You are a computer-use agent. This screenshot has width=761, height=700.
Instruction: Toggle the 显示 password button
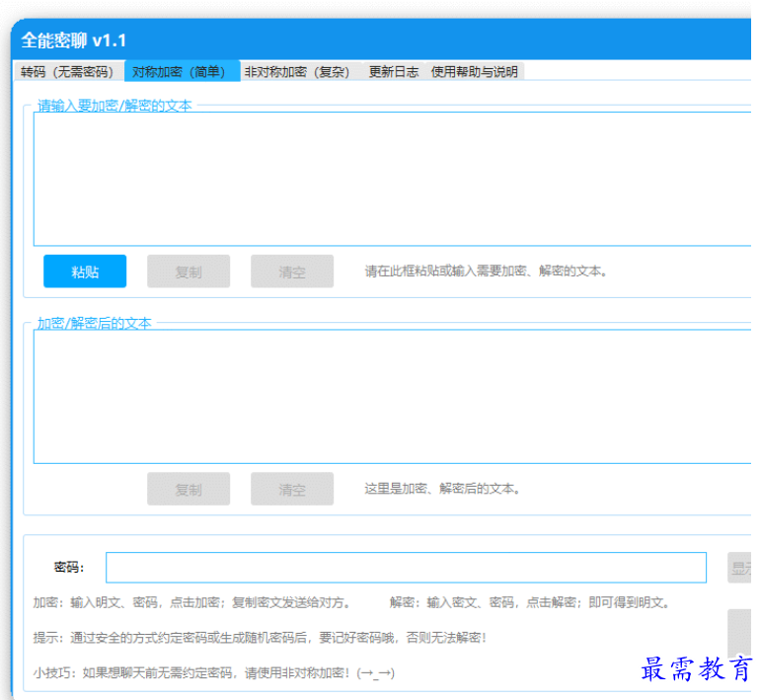742,568
